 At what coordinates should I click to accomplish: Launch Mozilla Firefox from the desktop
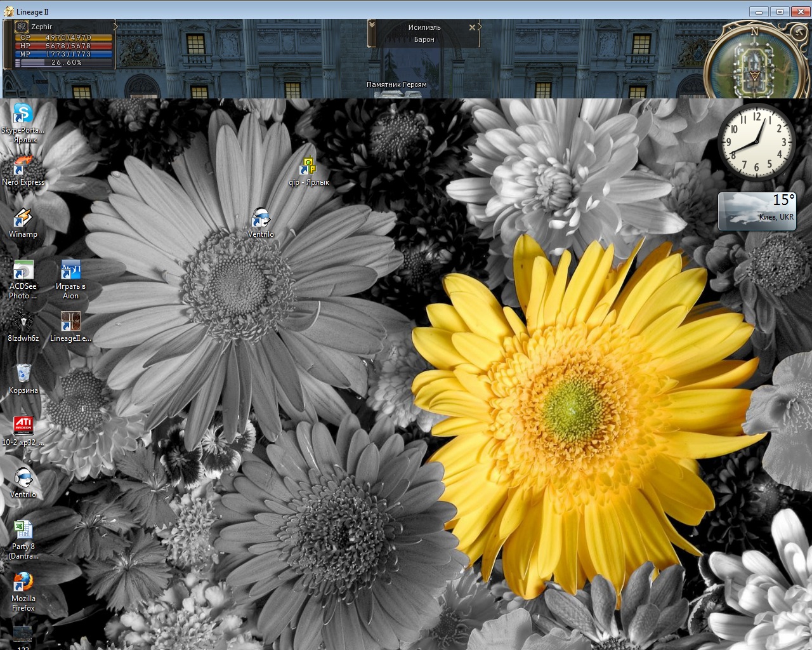point(23,592)
